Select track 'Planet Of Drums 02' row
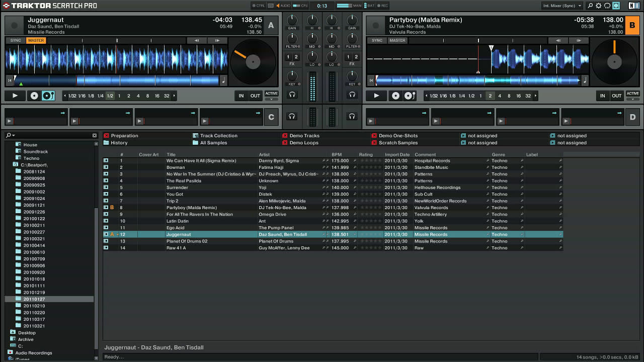Image resolution: width=644 pixels, height=362 pixels. [333, 241]
